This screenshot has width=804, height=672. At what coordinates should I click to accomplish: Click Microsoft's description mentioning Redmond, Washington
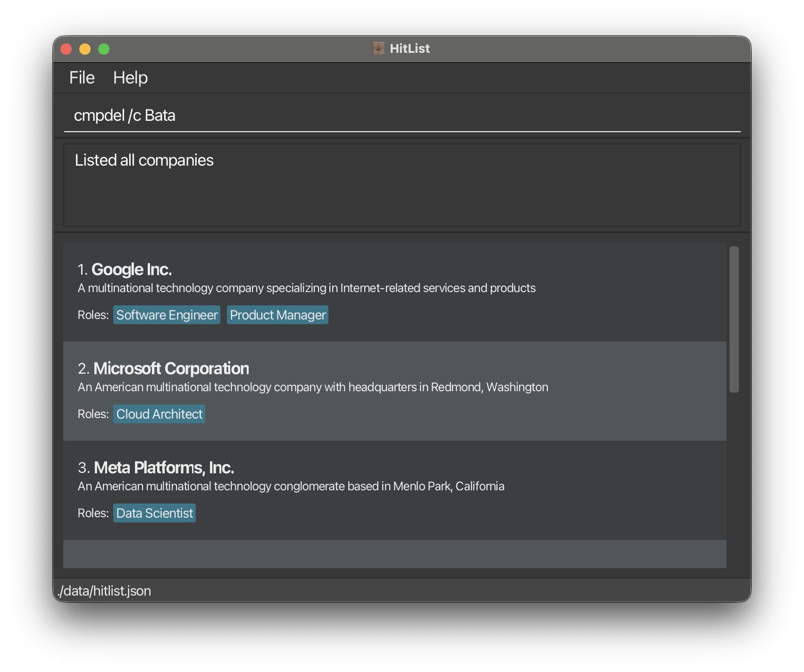313,387
